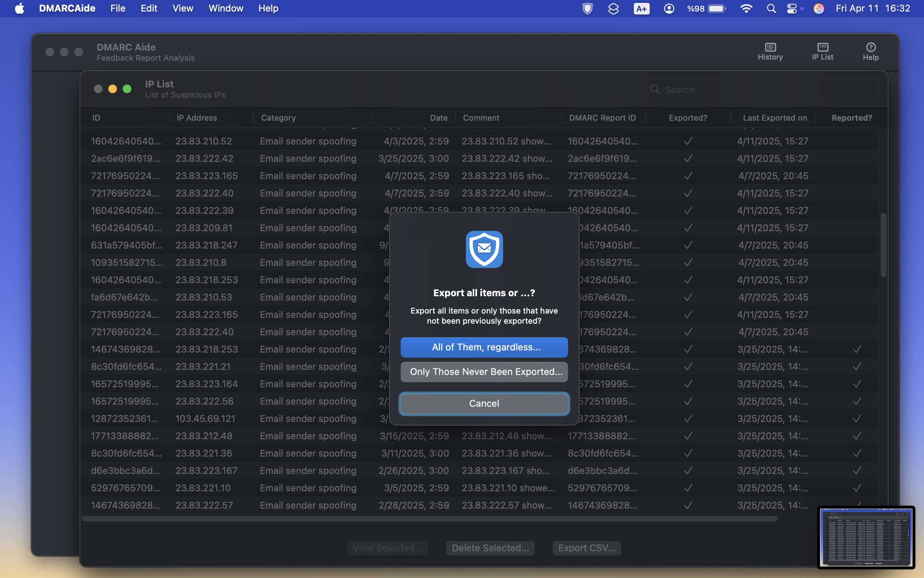Click the A+ input source icon
This screenshot has height=578, width=924.
[641, 8]
